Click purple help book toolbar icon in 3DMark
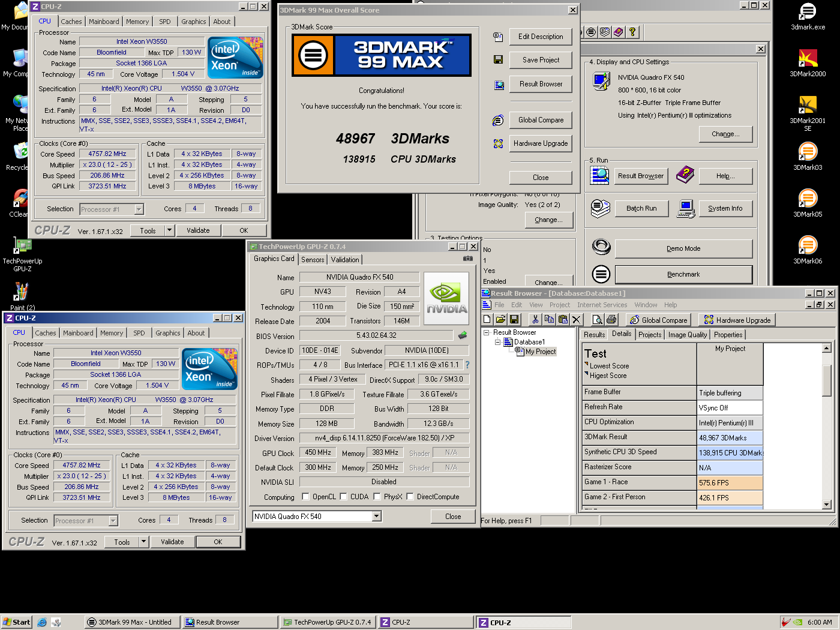 pyautogui.click(x=618, y=32)
